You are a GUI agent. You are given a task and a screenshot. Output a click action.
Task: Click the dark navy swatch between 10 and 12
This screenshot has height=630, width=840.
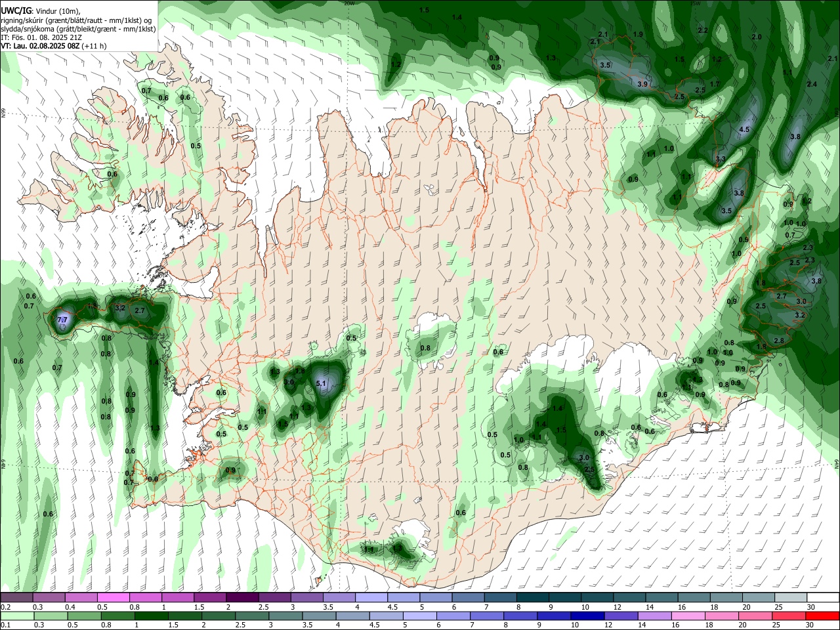click(x=586, y=616)
